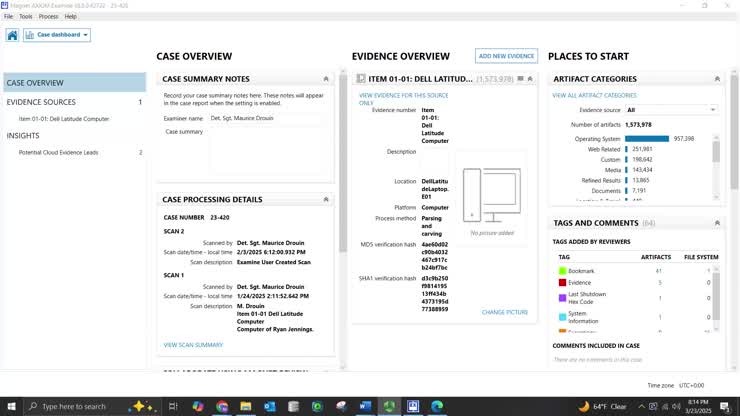This screenshot has height=416, width=740.
Task: Select the green Bookmark tag swatch
Action: (x=562, y=271)
